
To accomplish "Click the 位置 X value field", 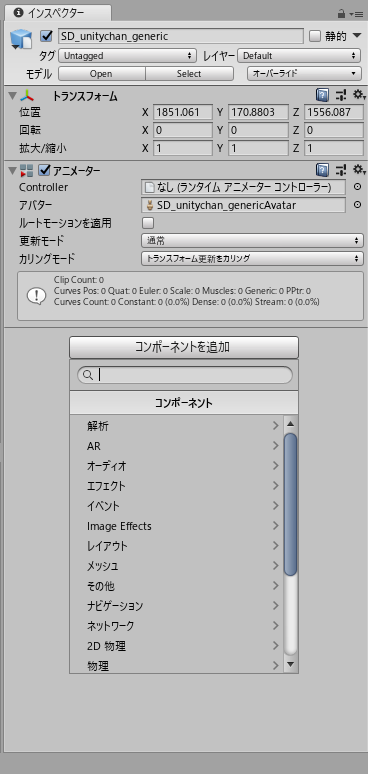I will pyautogui.click(x=183, y=112).
